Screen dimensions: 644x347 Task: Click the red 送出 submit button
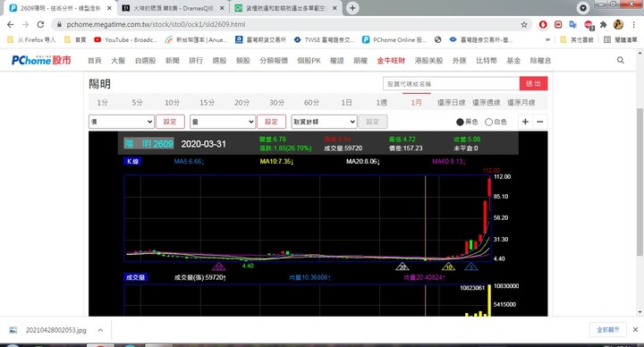(533, 84)
